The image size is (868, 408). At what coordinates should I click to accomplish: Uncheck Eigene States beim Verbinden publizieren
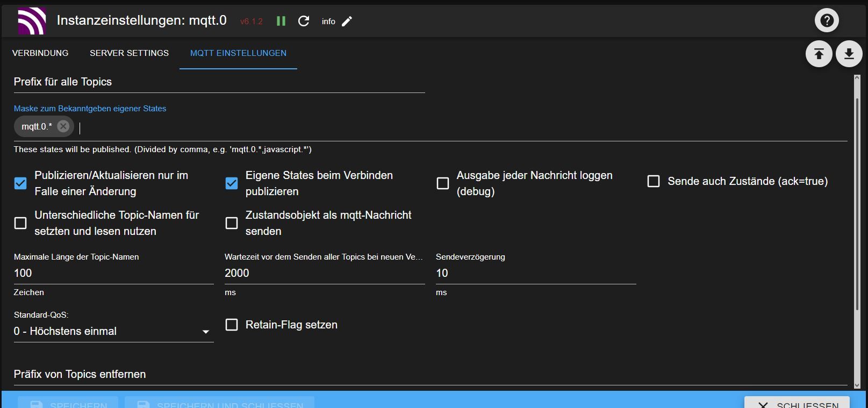click(x=232, y=183)
